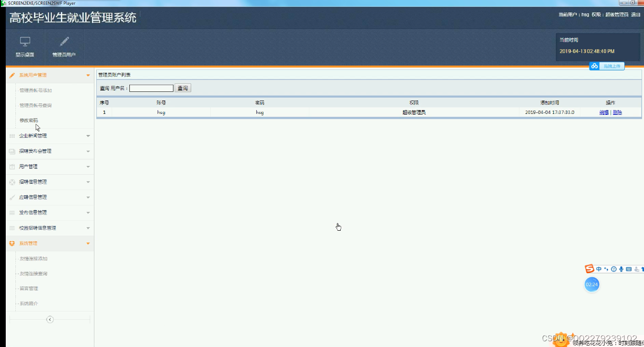Open the Sogou virtual keyboard icon
Viewport: 644px width, 347px height.
point(629,269)
